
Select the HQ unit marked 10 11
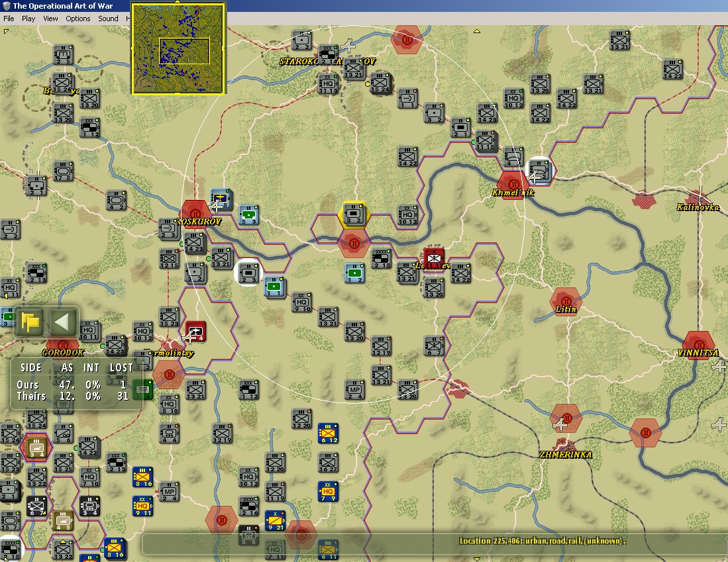tap(88, 330)
